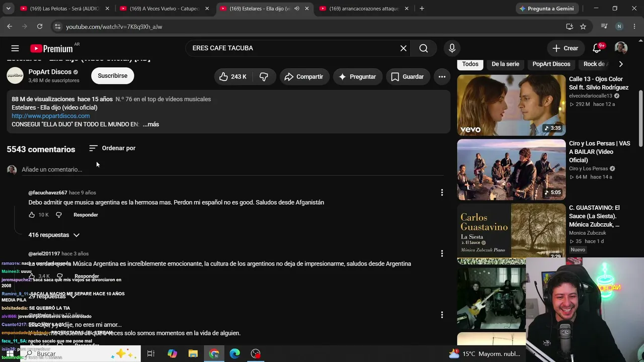Save the video with Guardar

coord(408,76)
